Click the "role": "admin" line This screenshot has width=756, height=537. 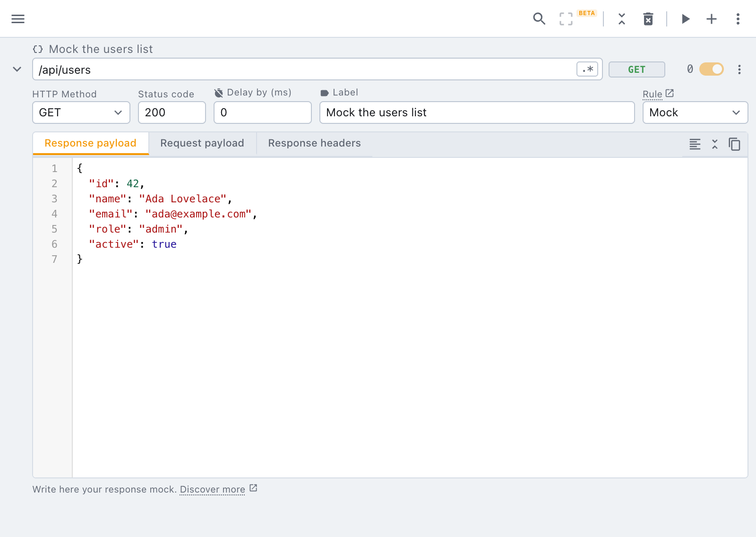point(139,229)
